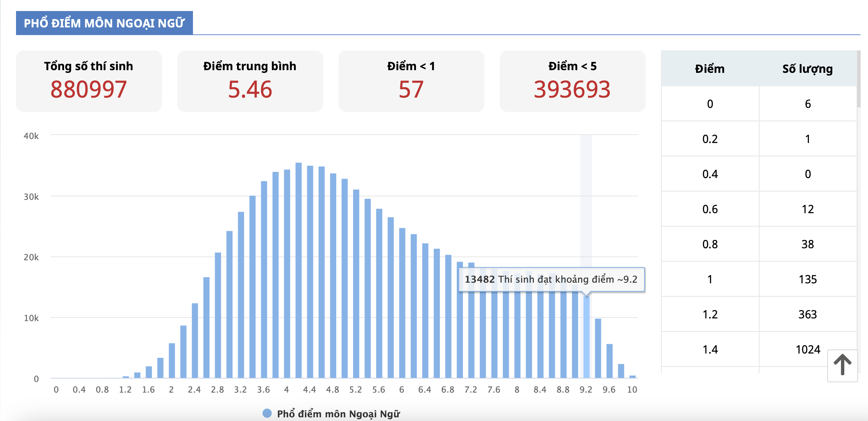Viewport: 868px width, 421px height.
Task: Click the Điểm trung bình 5.46 card
Action: 250,81
